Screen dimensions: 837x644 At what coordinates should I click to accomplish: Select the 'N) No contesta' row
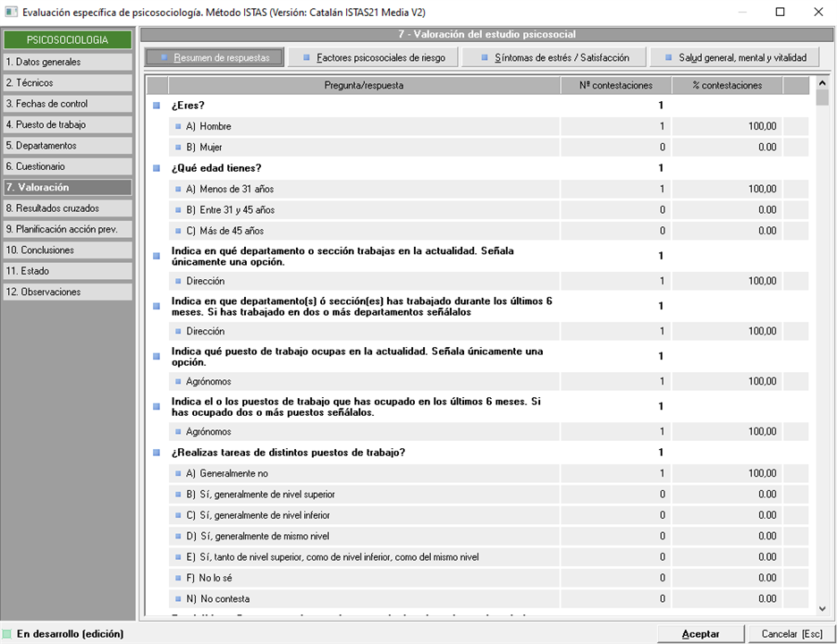[x=358, y=599]
